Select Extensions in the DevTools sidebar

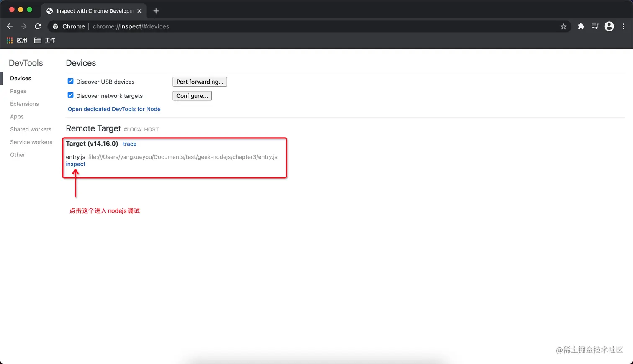point(24,104)
